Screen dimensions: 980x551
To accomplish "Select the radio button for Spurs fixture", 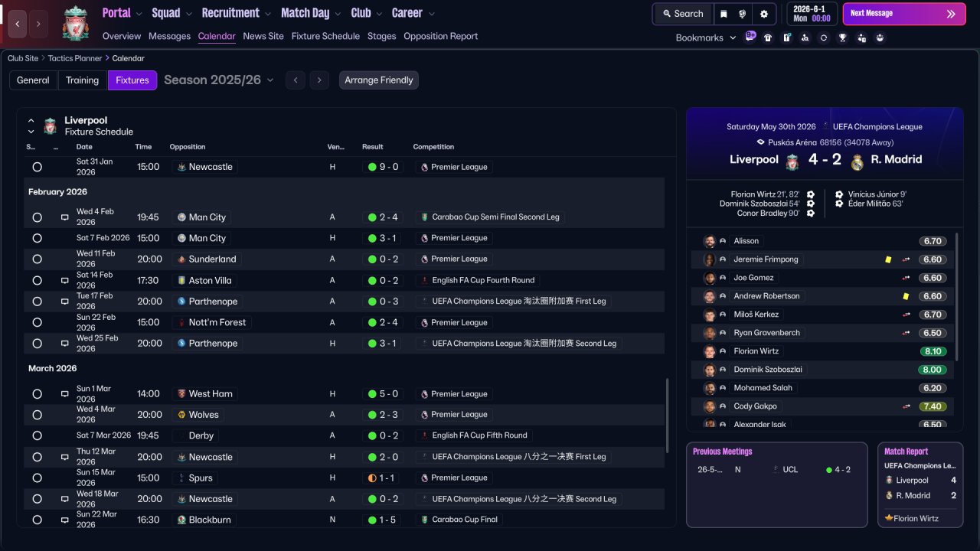I will [37, 478].
